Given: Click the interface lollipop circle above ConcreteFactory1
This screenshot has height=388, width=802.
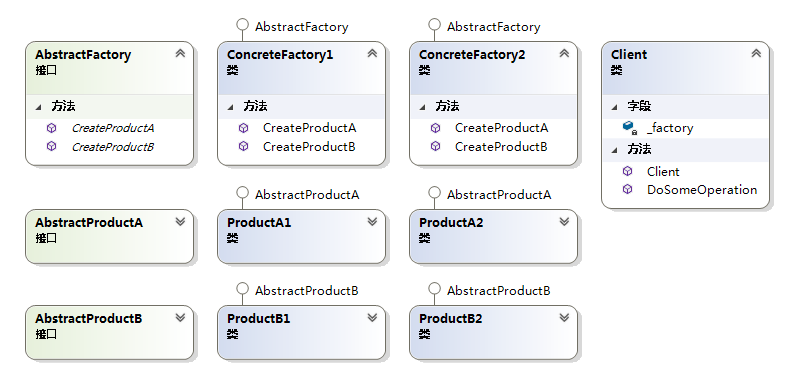Looking at the screenshot, I should click(242, 25).
